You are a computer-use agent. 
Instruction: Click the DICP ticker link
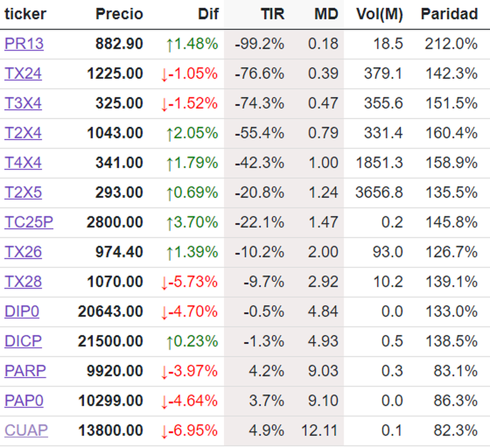pyautogui.click(x=23, y=341)
